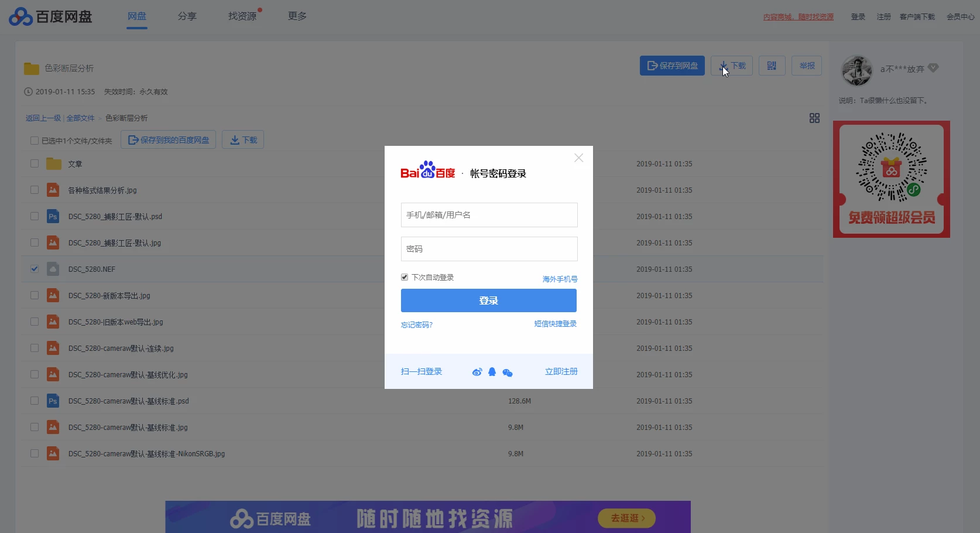Click the QQ login icon

tap(492, 372)
